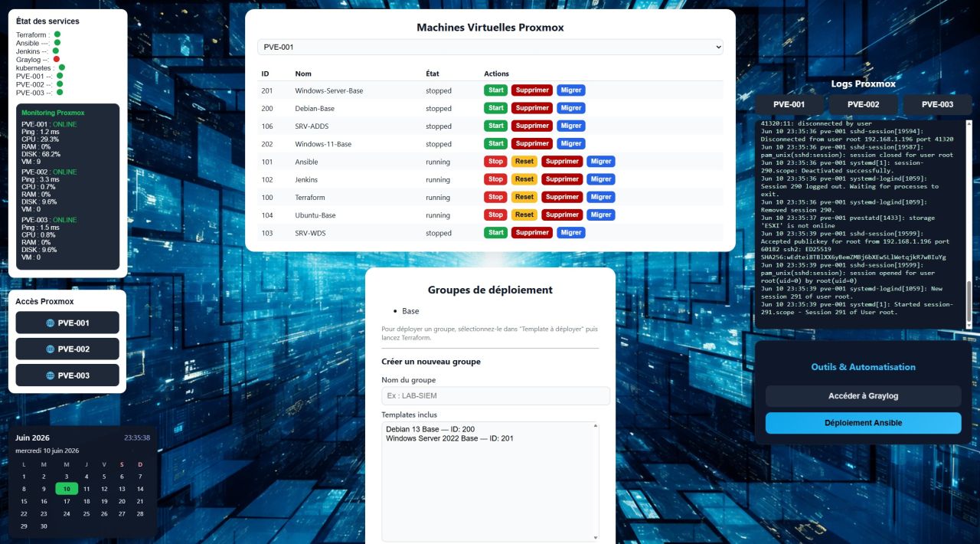Open the Accéder à Graylog button
This screenshot has height=544, width=980.
tap(863, 396)
